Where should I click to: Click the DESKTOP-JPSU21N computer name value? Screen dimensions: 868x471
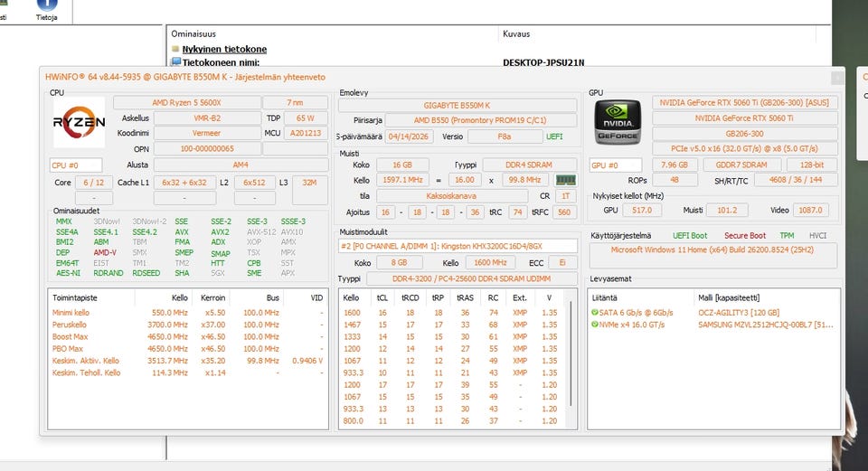click(543, 62)
